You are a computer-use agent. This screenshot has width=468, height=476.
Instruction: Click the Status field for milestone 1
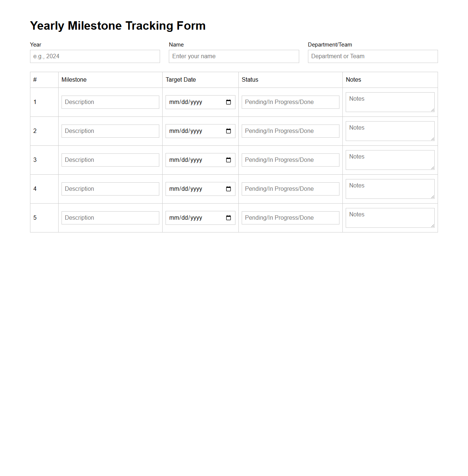click(290, 102)
